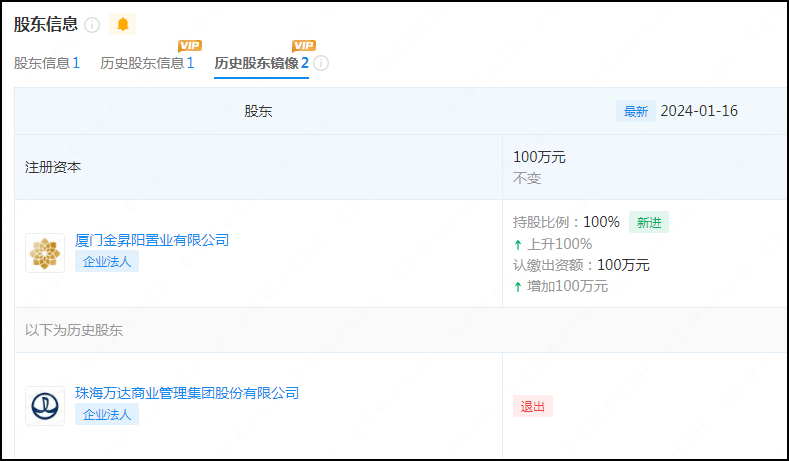The width and height of the screenshot is (789, 461).
Task: Open the 珠海万达商业管理 company logo
Action: [45, 406]
